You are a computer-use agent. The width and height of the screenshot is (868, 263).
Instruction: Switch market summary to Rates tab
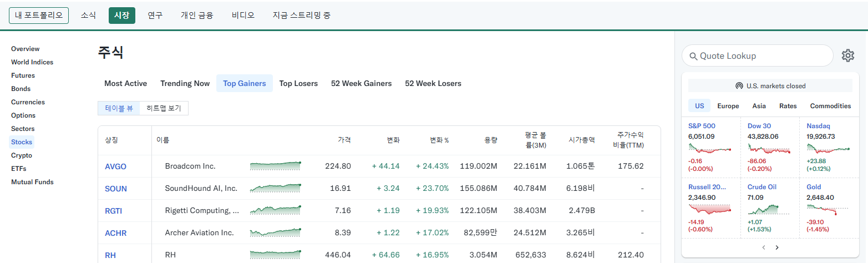pos(788,105)
